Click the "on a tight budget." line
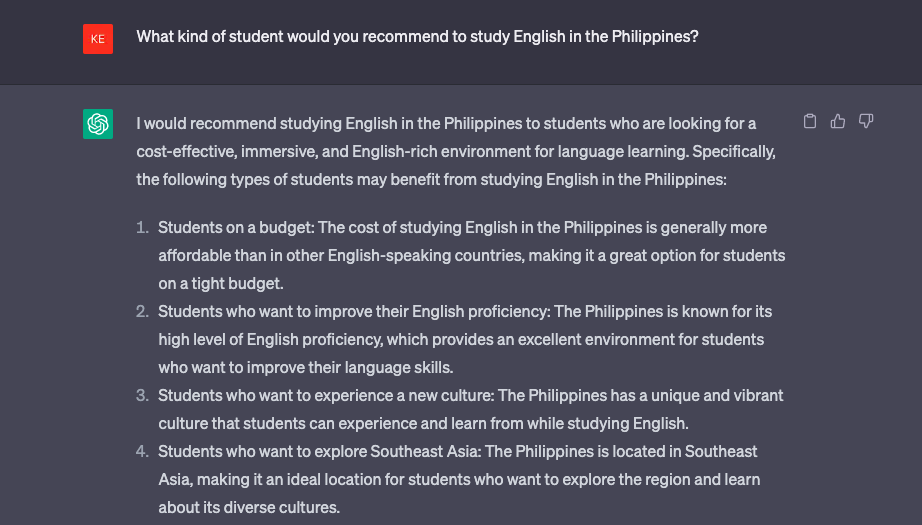922x525 pixels. tap(221, 283)
